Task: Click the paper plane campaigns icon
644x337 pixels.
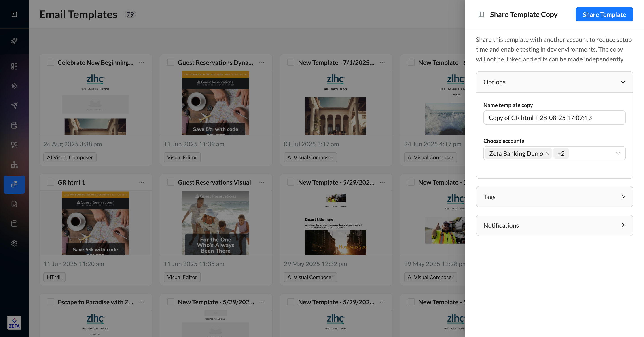Action: (x=14, y=105)
